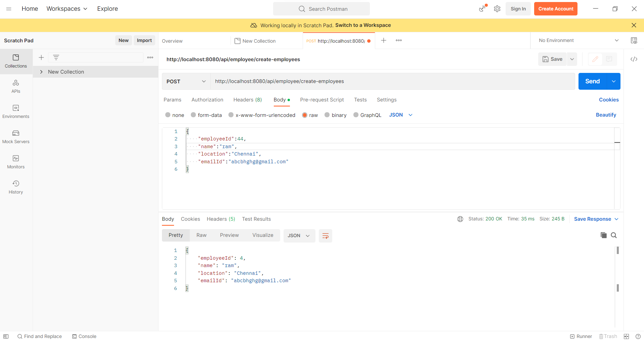This screenshot has height=340, width=644.
Task: Click Switch to a Workspace link
Action: tap(363, 25)
